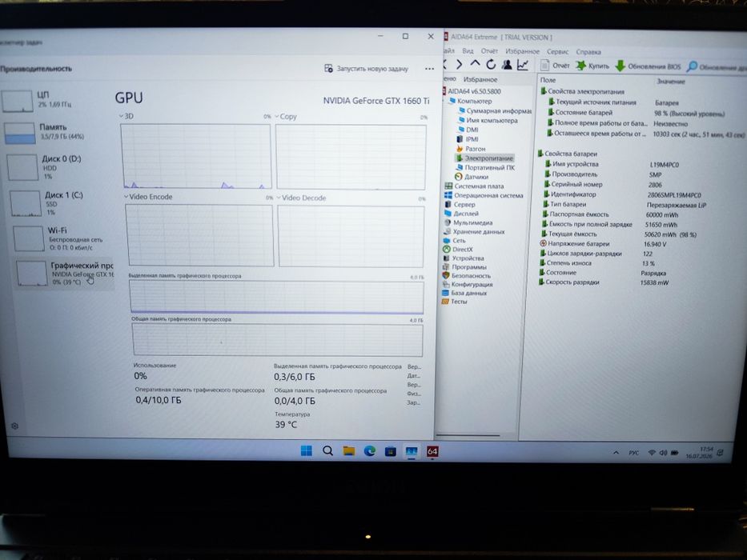The height and width of the screenshot is (560, 747).
Task: Select Хранение данных tree node
Action: [474, 231]
